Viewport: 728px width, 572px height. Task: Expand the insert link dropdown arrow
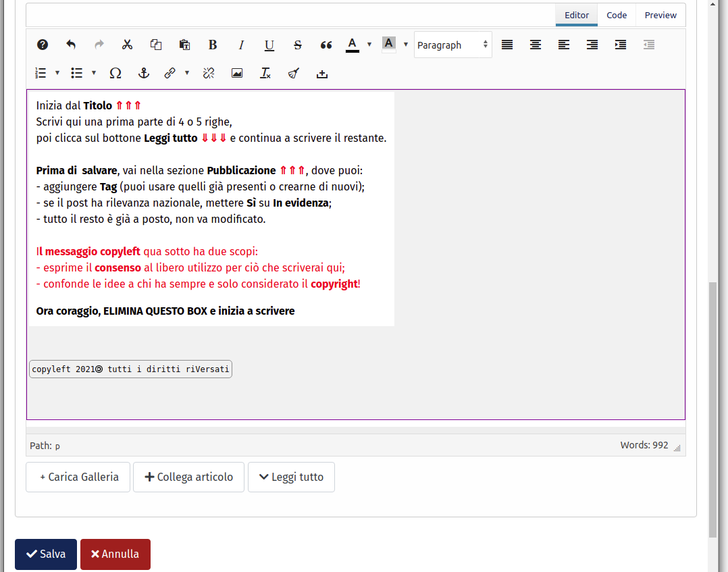187,73
